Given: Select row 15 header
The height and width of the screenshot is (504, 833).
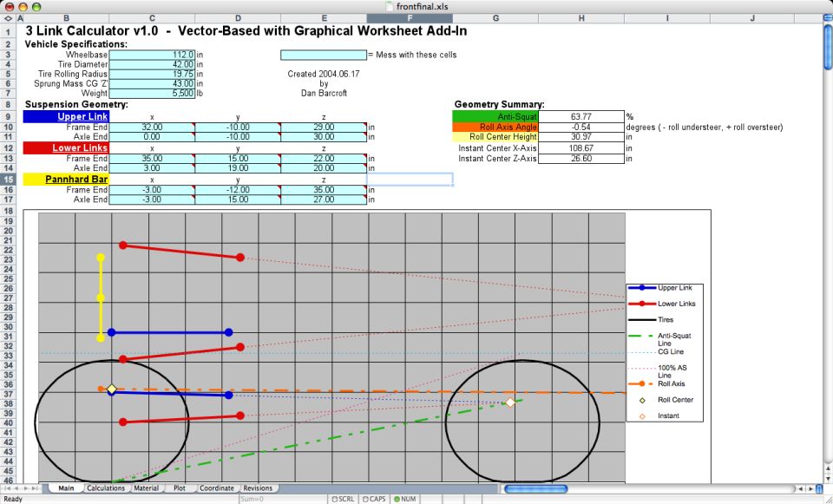Looking at the screenshot, I should pyautogui.click(x=9, y=180).
